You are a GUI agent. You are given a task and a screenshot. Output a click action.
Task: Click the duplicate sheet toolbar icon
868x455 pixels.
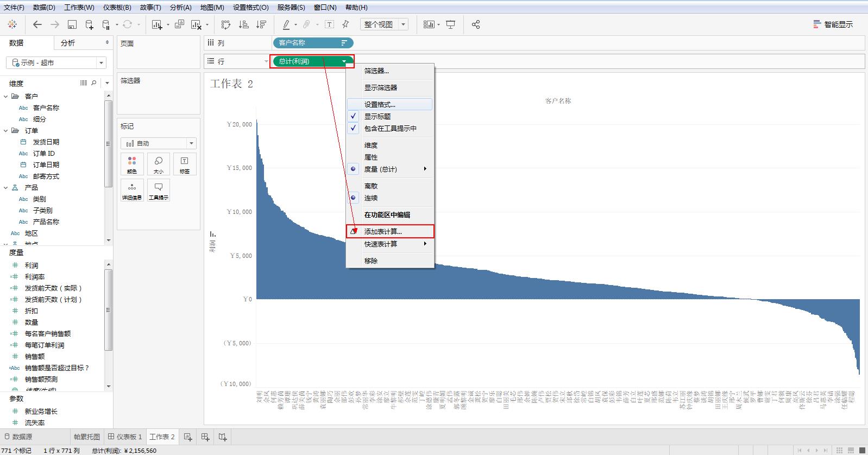pyautogui.click(x=179, y=24)
